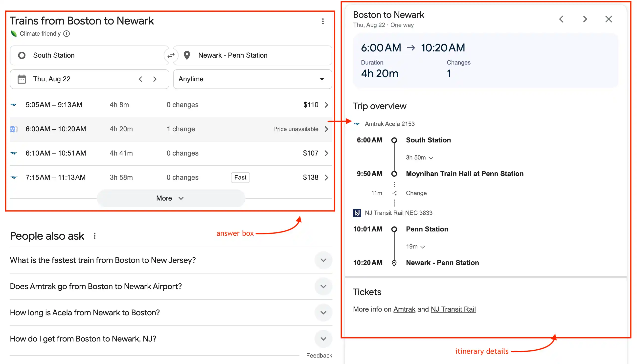This screenshot has width=637, height=364.
Task: Close the Boston to Newark itinerary panel
Action: (609, 19)
